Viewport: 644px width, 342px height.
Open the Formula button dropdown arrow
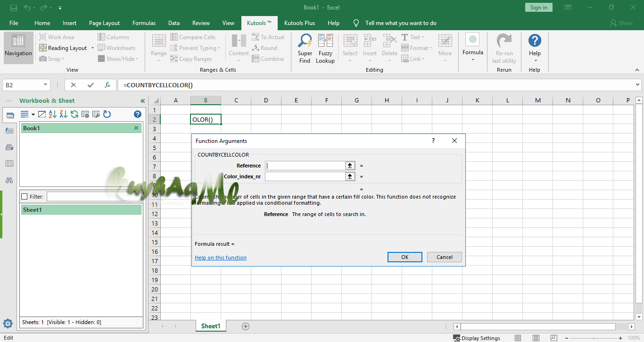click(473, 60)
